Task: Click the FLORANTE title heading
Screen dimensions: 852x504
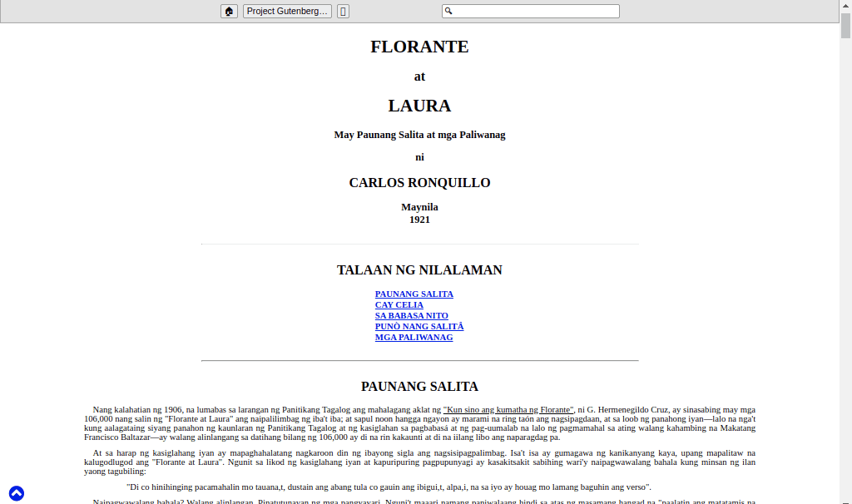Action: tap(419, 47)
